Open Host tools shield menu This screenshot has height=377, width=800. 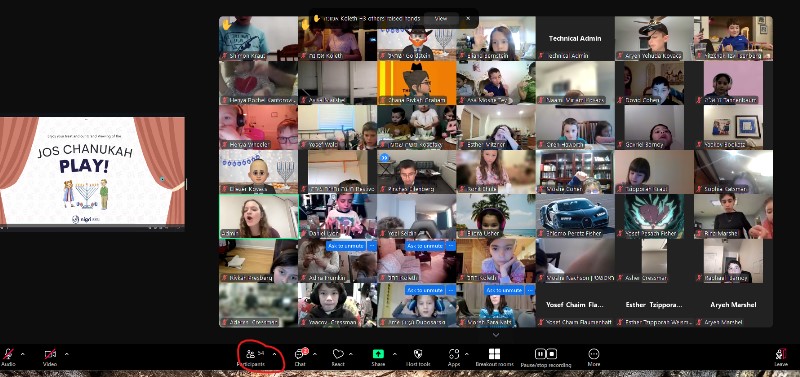coord(418,357)
